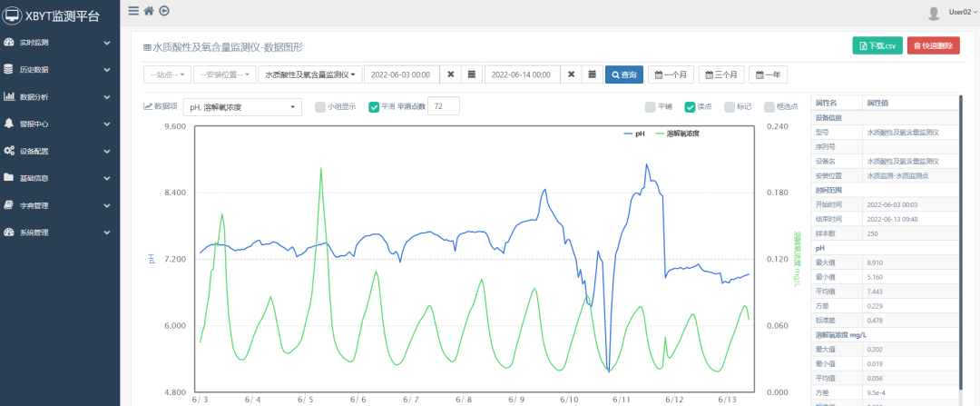Viewport: 980px width, 406px height.
Task: Open 警报中心 sidebar menu
Action: coord(59,124)
